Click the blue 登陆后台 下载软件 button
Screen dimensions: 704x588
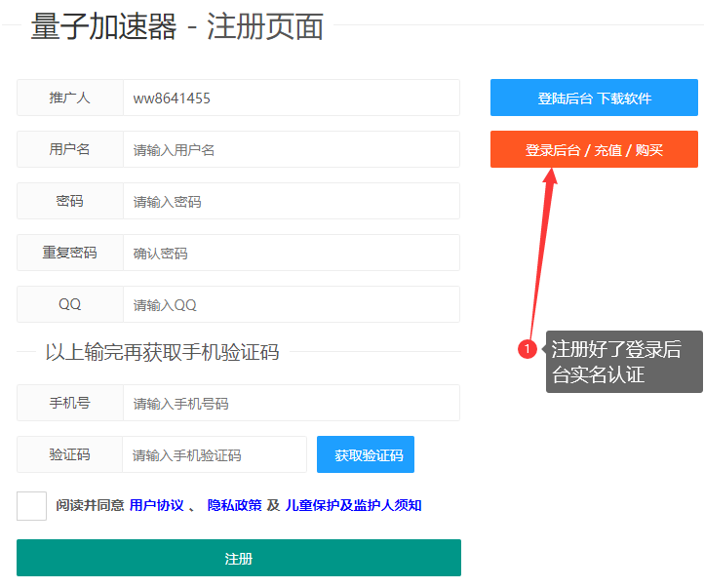(x=594, y=98)
